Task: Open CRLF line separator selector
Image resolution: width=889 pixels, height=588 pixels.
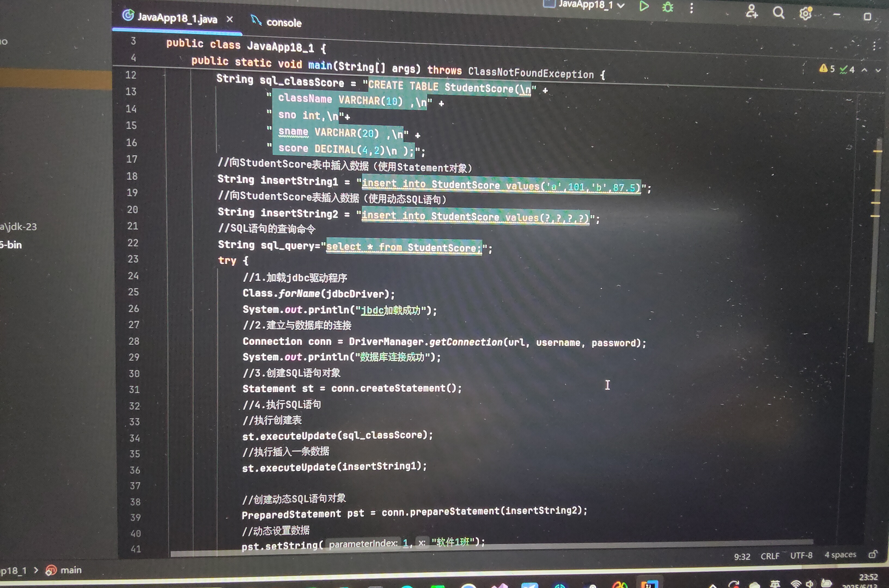Action: click(770, 556)
